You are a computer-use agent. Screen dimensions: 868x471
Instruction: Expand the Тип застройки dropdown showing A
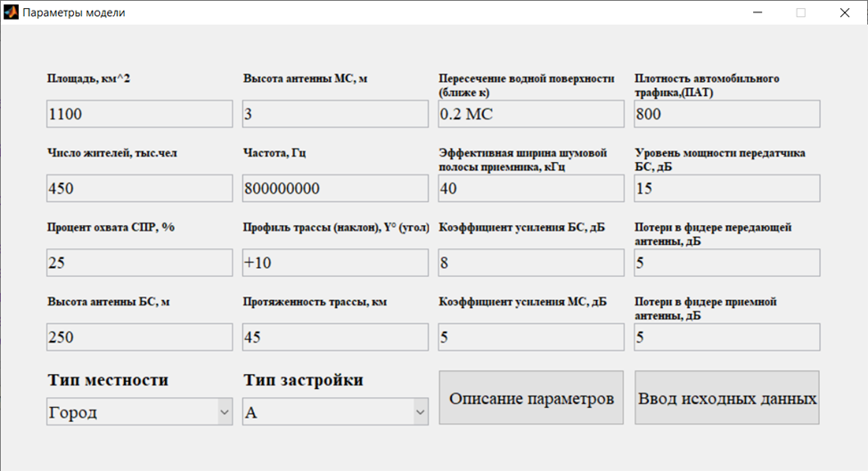pyautogui.click(x=335, y=412)
